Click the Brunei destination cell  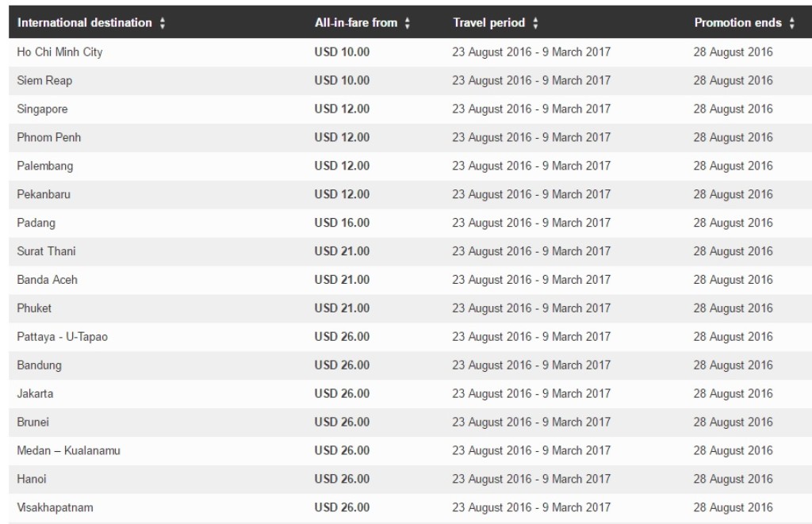click(x=33, y=423)
